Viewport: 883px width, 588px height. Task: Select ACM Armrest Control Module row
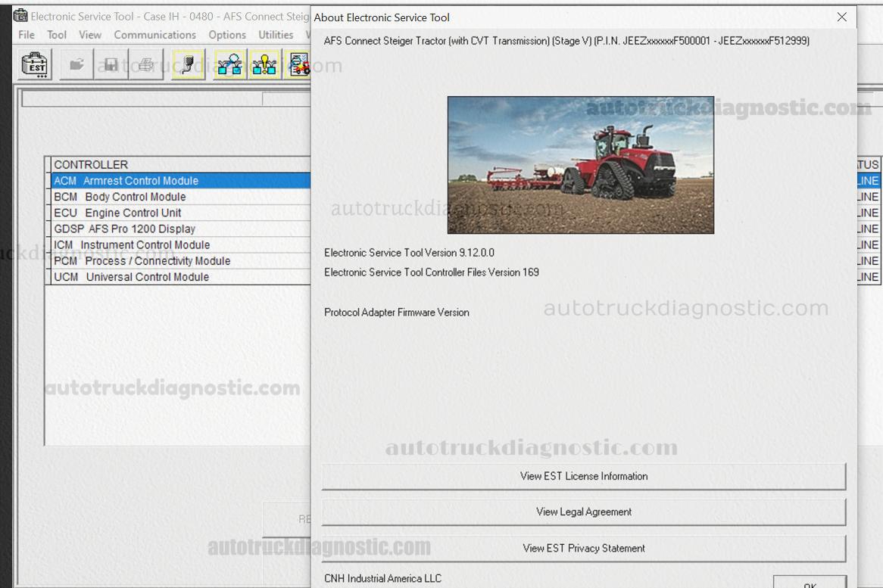[x=180, y=181]
